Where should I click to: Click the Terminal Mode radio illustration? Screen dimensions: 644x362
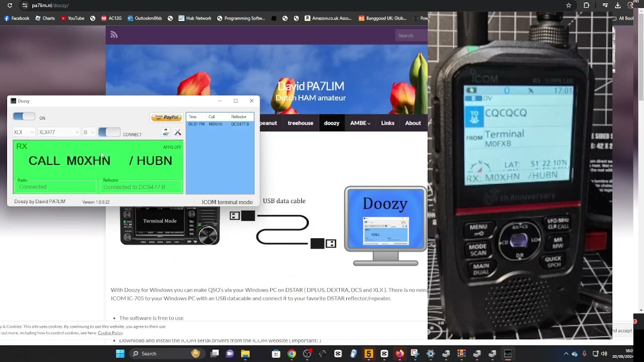pos(170,225)
